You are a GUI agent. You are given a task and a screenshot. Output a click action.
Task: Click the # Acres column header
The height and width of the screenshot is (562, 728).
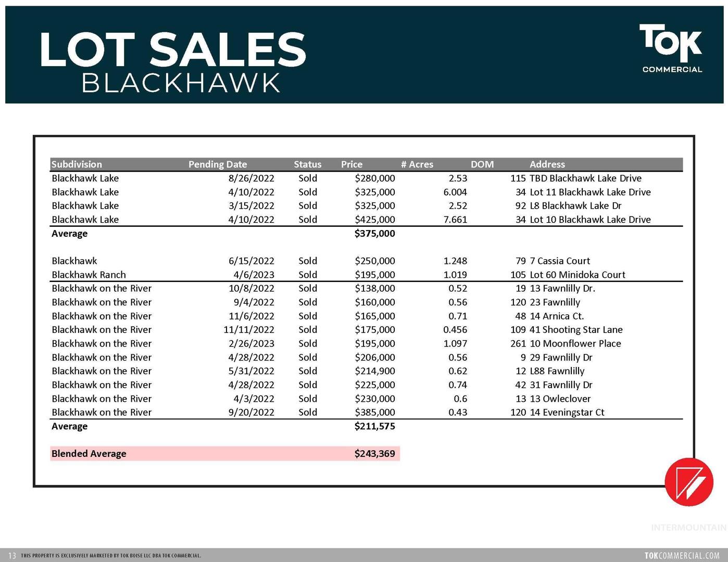(x=417, y=164)
